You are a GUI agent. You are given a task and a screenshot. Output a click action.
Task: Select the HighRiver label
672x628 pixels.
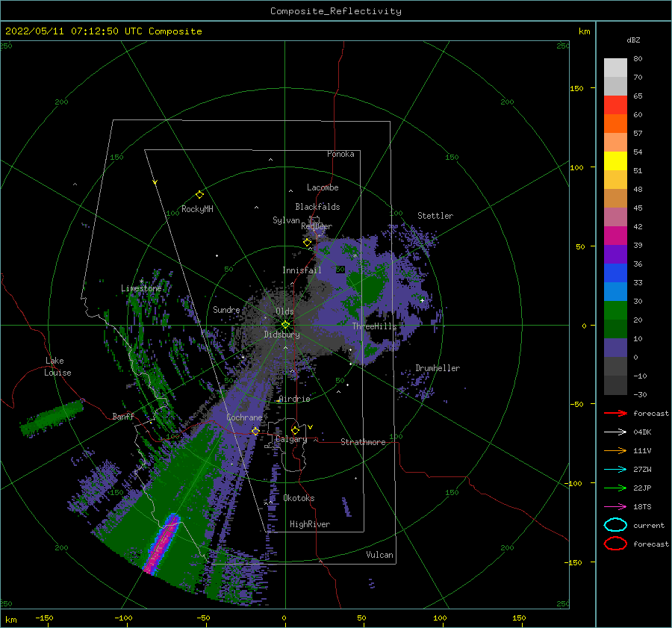[310, 524]
